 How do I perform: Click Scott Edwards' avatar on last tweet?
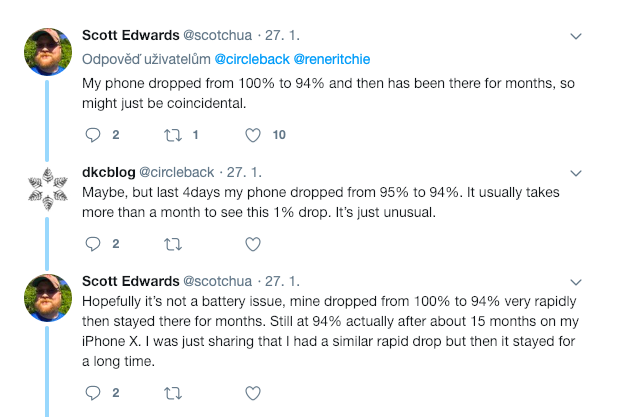click(x=48, y=296)
